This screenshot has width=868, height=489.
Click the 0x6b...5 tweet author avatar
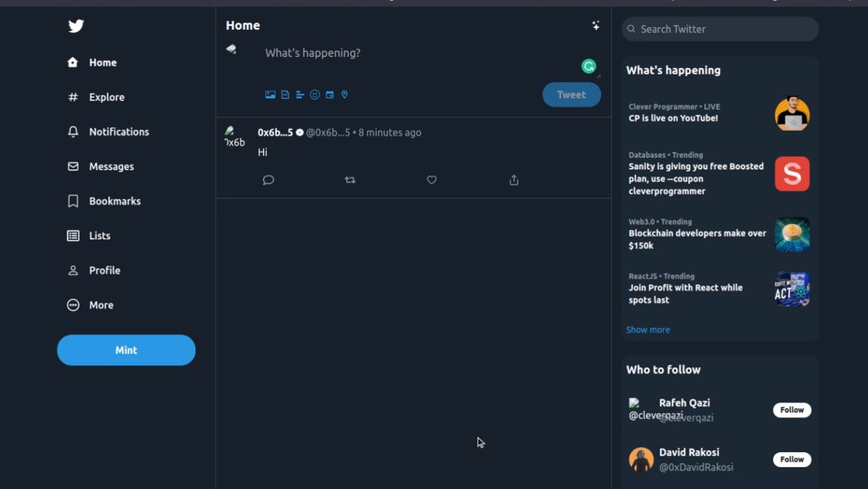click(x=234, y=137)
